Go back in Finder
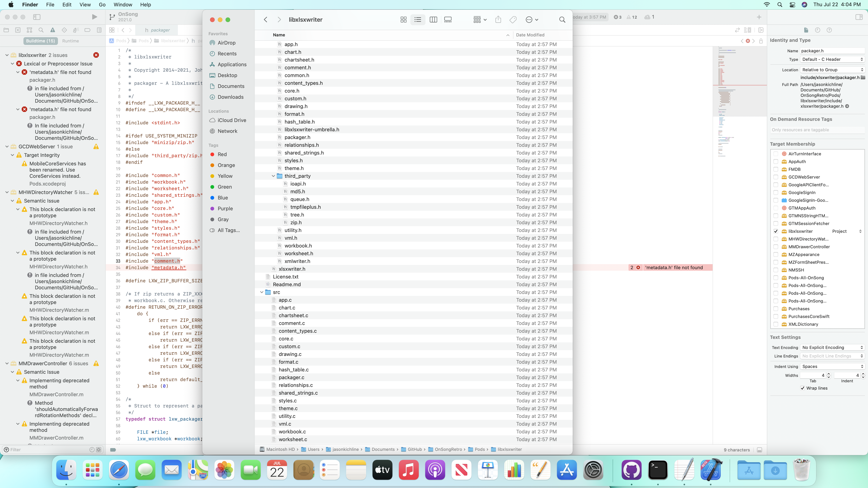This screenshot has height=488, width=868. tap(265, 20)
